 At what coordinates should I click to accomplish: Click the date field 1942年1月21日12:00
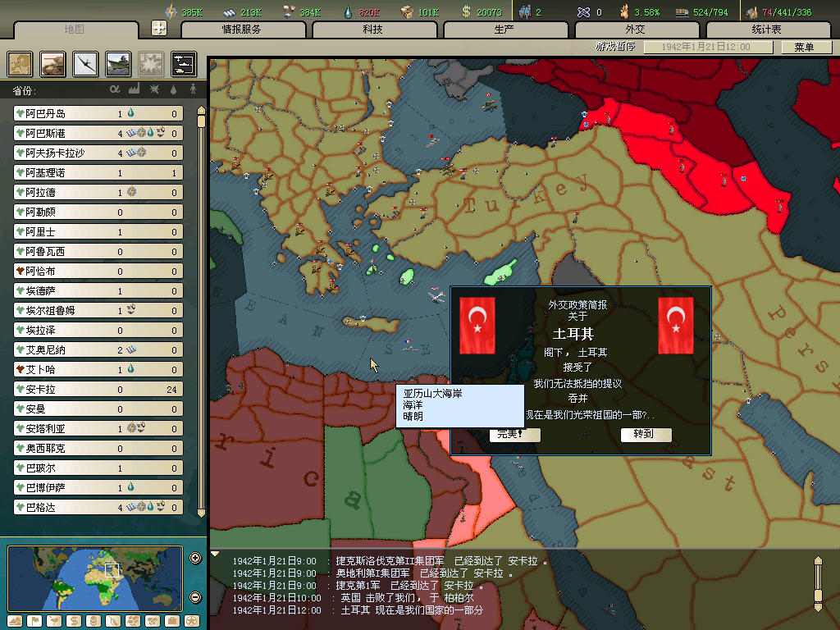[708, 47]
